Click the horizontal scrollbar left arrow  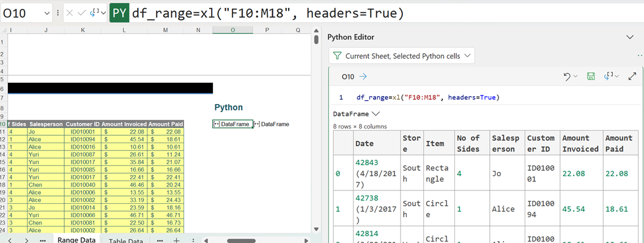(207, 241)
